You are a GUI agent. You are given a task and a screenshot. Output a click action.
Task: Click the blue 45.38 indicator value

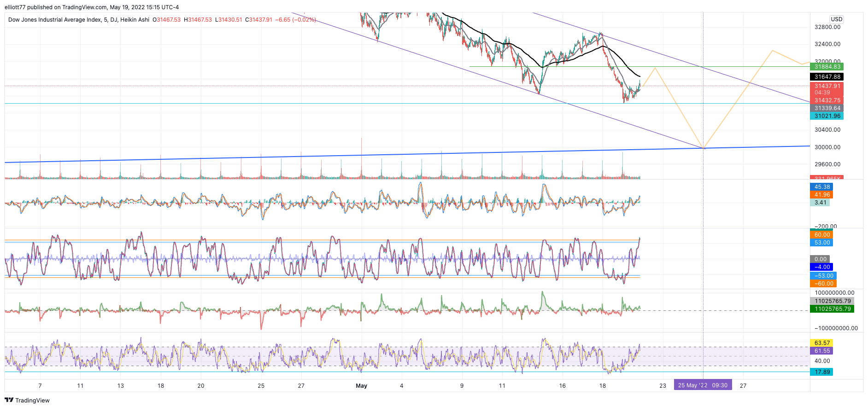[821, 187]
